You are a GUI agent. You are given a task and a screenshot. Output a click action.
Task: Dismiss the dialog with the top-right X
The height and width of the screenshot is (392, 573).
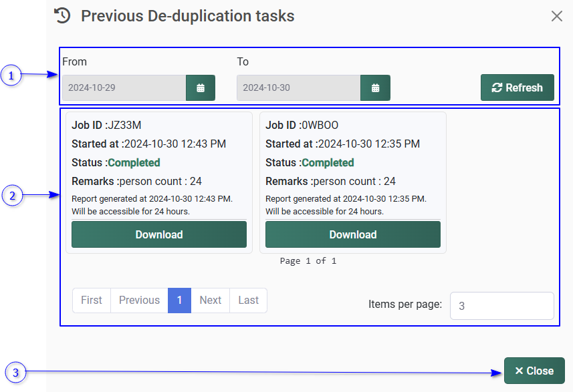556,16
